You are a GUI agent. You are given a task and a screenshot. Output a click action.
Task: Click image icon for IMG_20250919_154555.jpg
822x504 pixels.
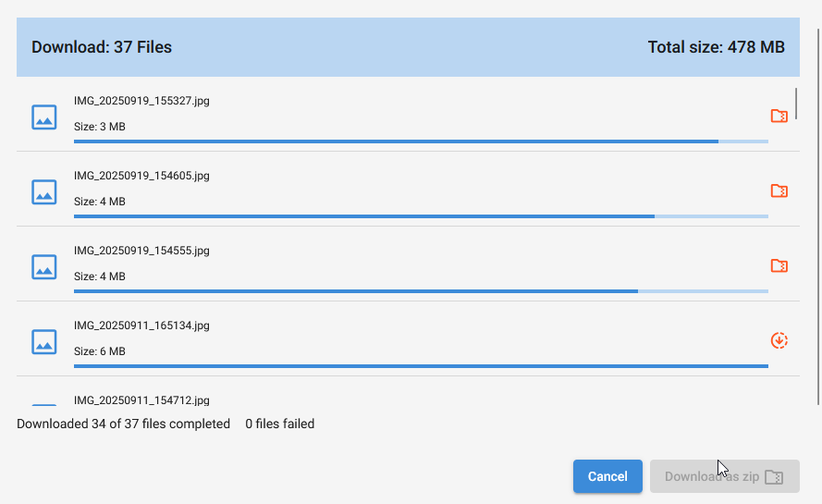coord(44,266)
